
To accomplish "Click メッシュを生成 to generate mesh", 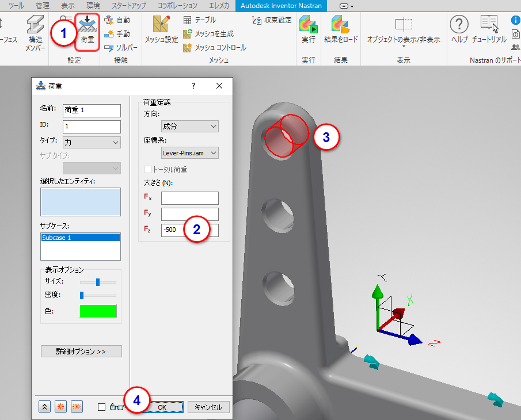I will pyautogui.click(x=208, y=34).
